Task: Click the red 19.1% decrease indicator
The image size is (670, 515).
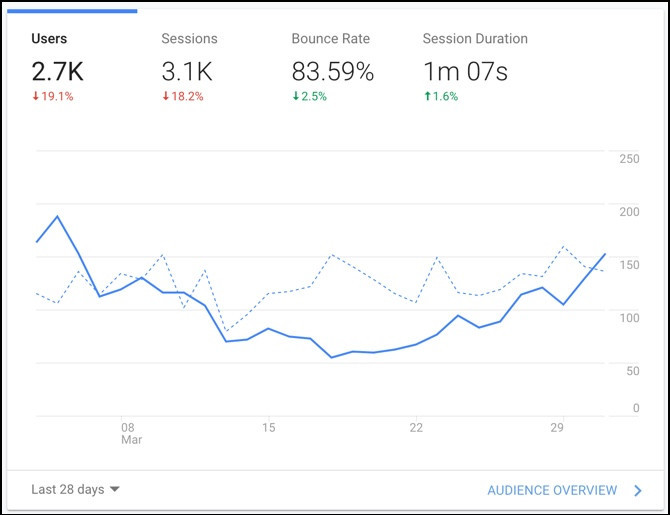Action: (53, 96)
